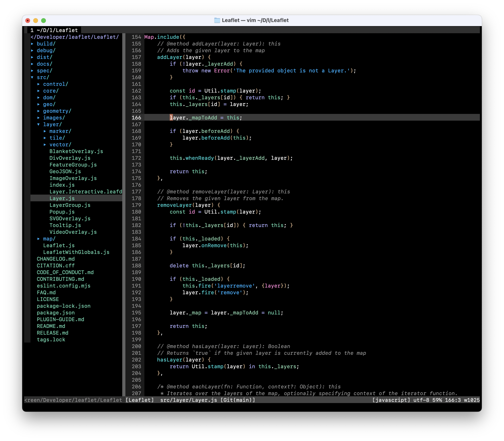Expand the dist/ directory triangle
The image size is (504, 441).
32,57
